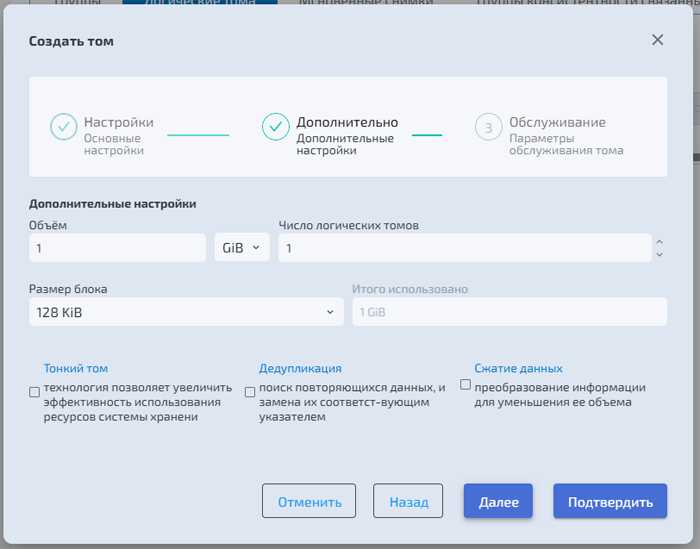Enable the Дедупликация checkbox

point(250,392)
